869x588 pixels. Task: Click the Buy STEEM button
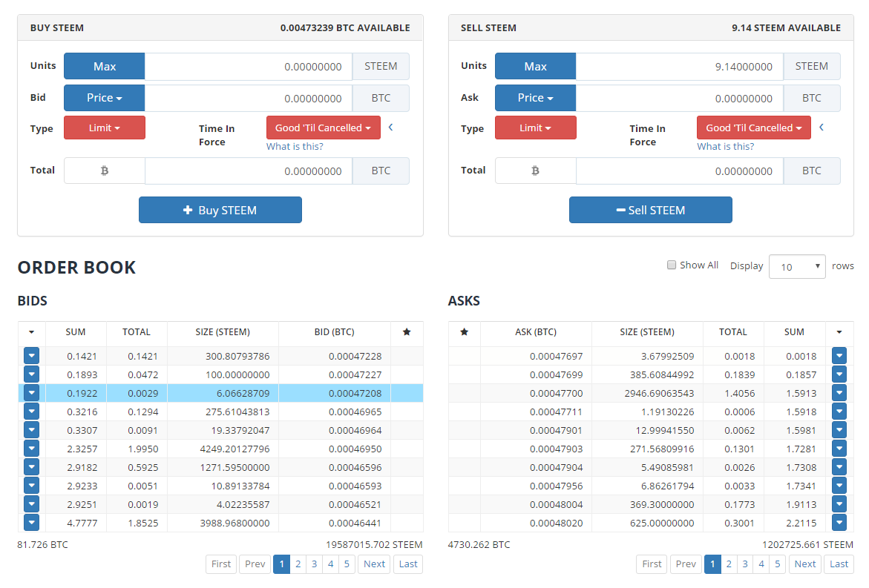220,210
